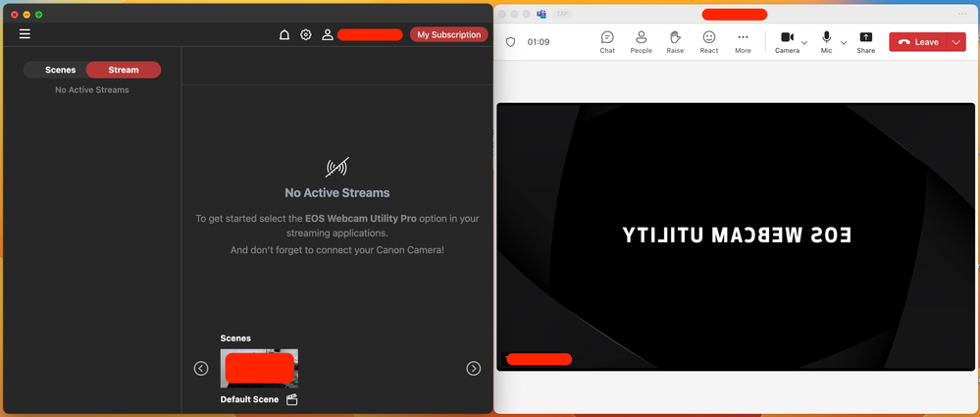The height and width of the screenshot is (417, 980).
Task: Open More meeting options
Action: pyautogui.click(x=743, y=41)
